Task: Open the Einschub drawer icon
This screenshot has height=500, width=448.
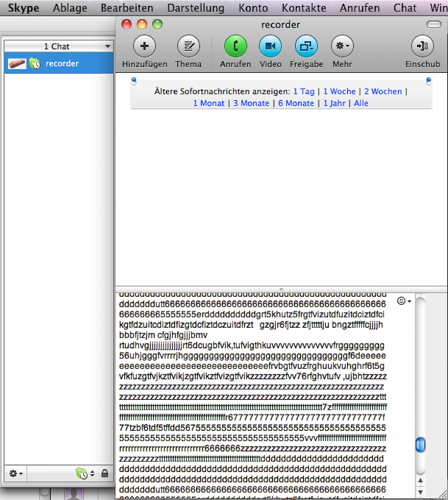Action: 423,46
